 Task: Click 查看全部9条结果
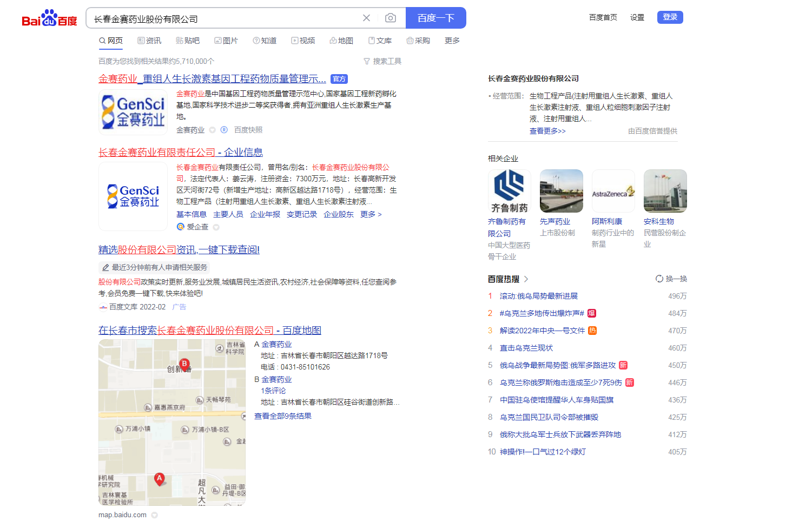[x=283, y=416]
